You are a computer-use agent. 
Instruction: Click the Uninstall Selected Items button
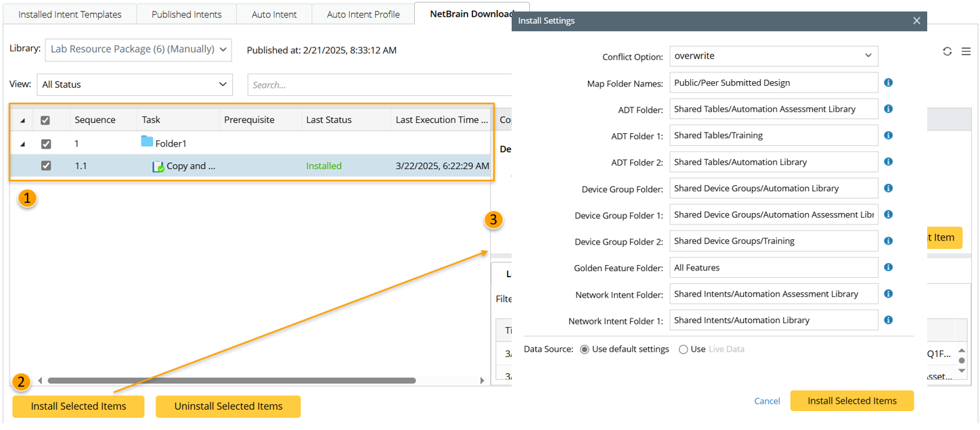click(x=228, y=406)
